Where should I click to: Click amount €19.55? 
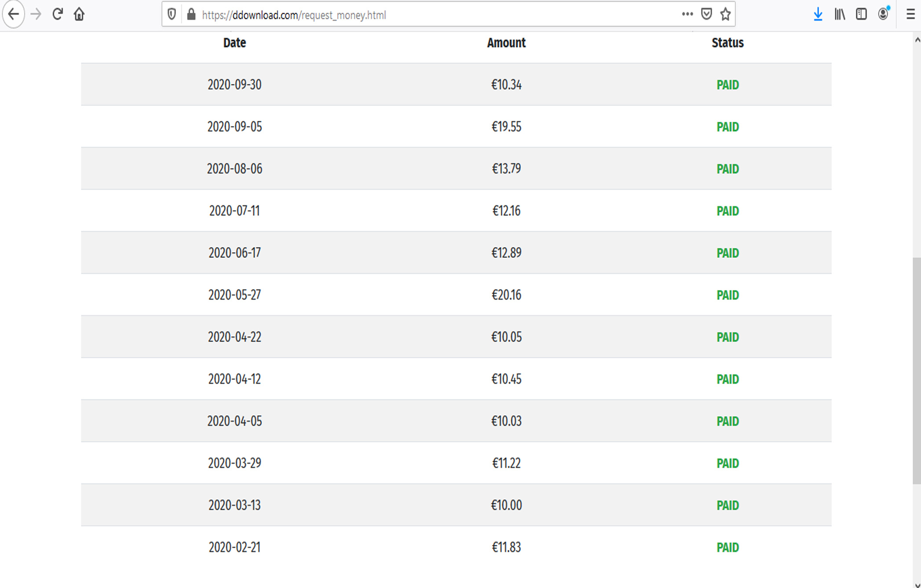506,127
